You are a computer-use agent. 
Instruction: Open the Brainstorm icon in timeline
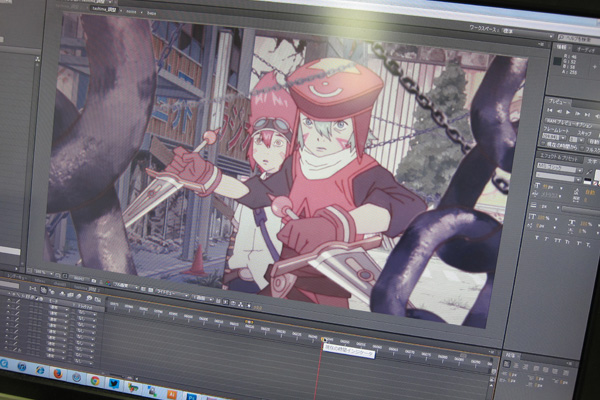pos(89,298)
